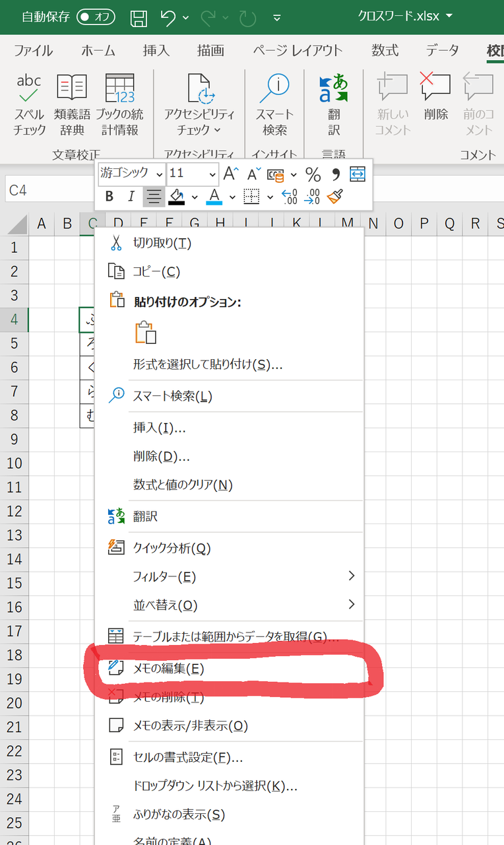Choose 削除(D)... in context menu
Screen dimensions: 504x845
pos(230,456)
